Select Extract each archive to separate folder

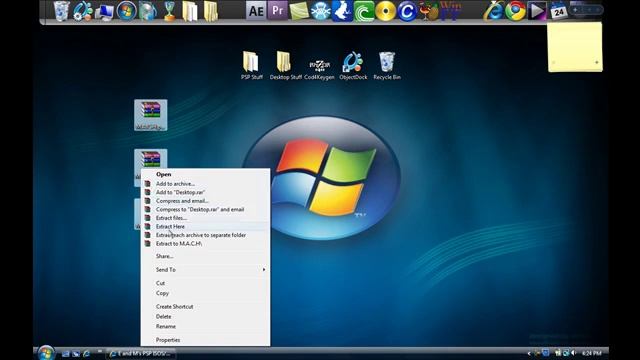pyautogui.click(x=205, y=235)
